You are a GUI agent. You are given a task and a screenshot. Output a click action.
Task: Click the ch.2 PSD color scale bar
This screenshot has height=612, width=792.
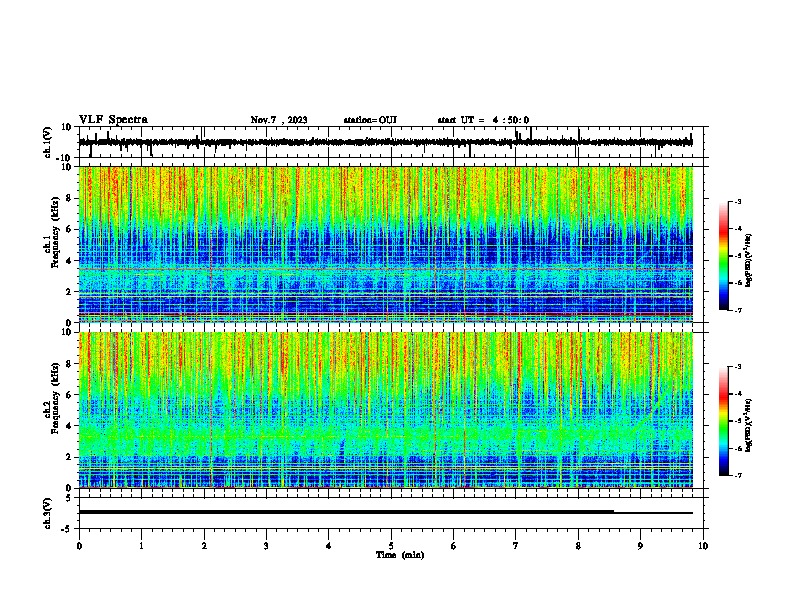(723, 421)
